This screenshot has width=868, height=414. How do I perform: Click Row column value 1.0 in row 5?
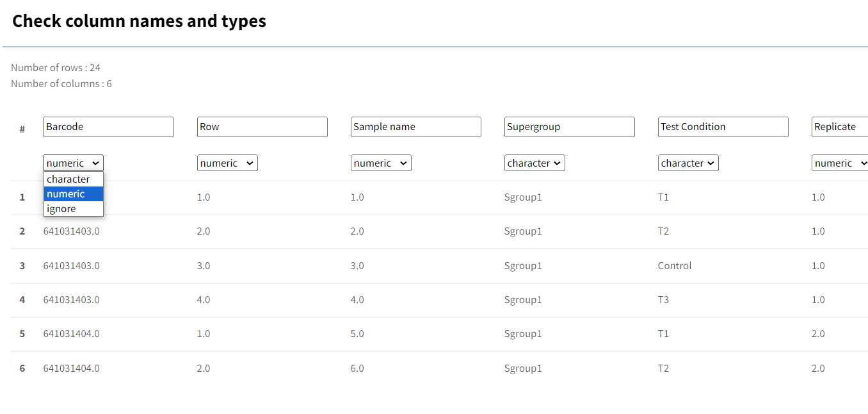(x=204, y=334)
